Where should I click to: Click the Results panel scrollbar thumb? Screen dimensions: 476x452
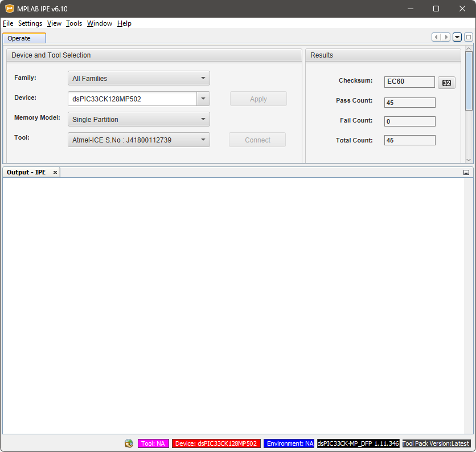pyautogui.click(x=469, y=81)
